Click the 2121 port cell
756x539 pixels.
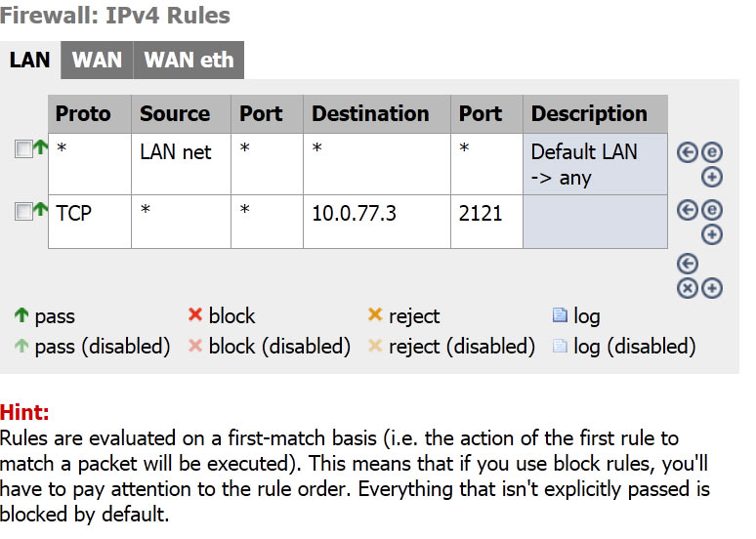click(x=481, y=212)
